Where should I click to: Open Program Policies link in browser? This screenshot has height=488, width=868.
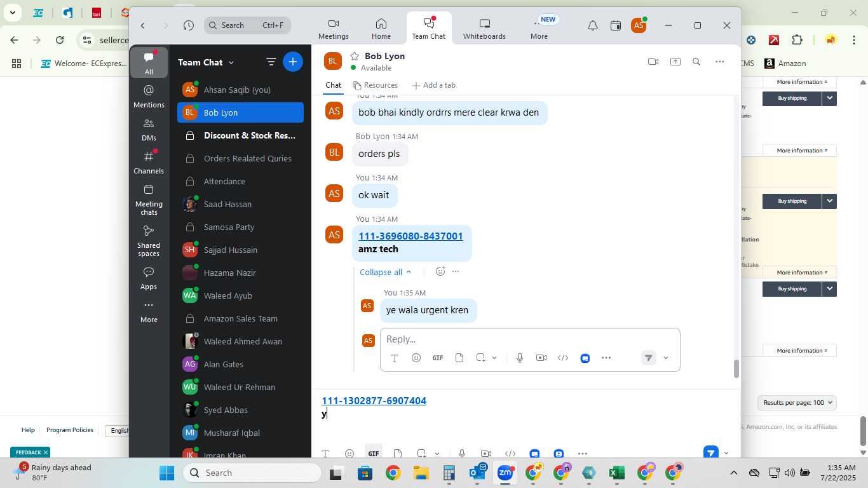(x=70, y=430)
